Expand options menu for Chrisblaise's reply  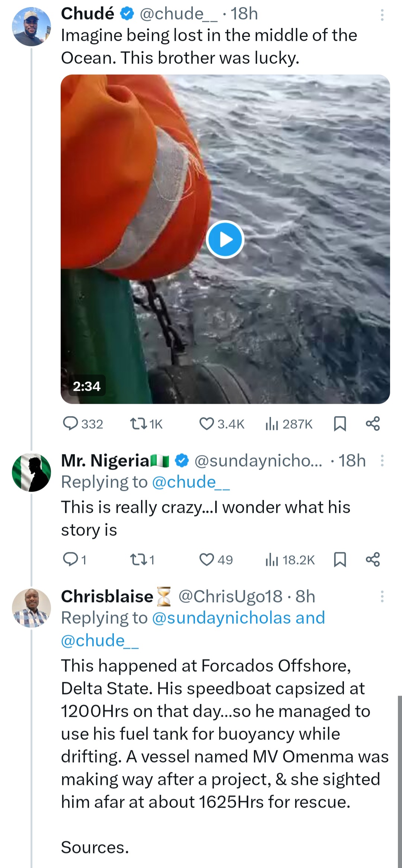click(382, 596)
